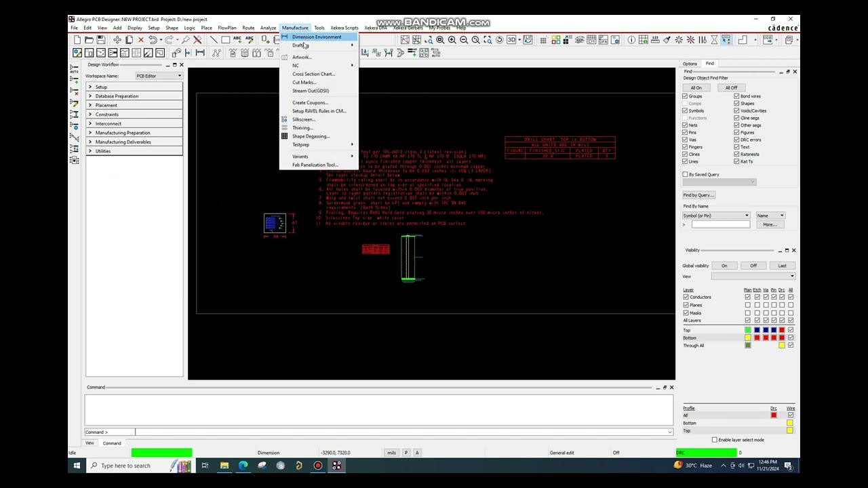The height and width of the screenshot is (488, 868).
Task: Click the Color swatches toolbar icon
Action: click(x=556, y=40)
